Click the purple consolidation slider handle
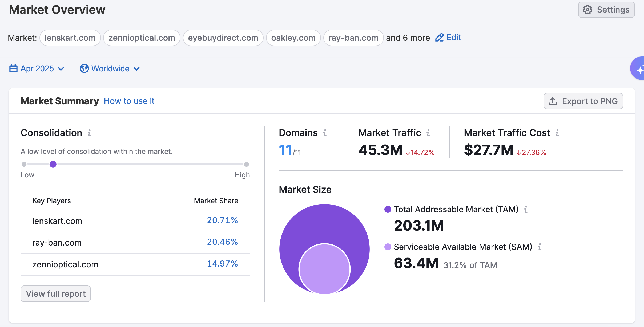 tap(53, 164)
